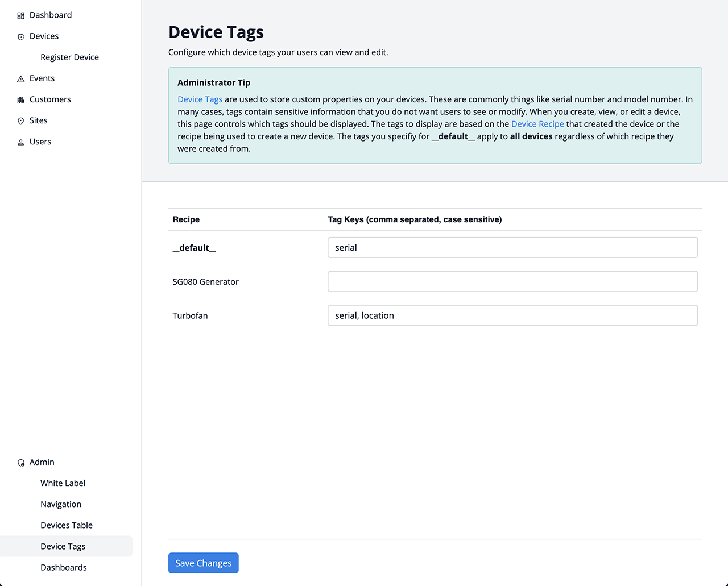Viewport: 728px width, 586px height.
Task: Navigate to Events in sidebar
Action: coord(42,78)
